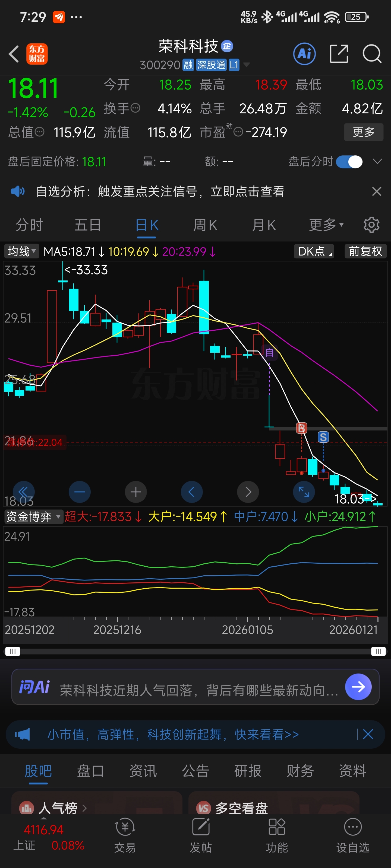The image size is (391, 868).
Task: Tap the info icon beside 总值
Action: [x=39, y=132]
